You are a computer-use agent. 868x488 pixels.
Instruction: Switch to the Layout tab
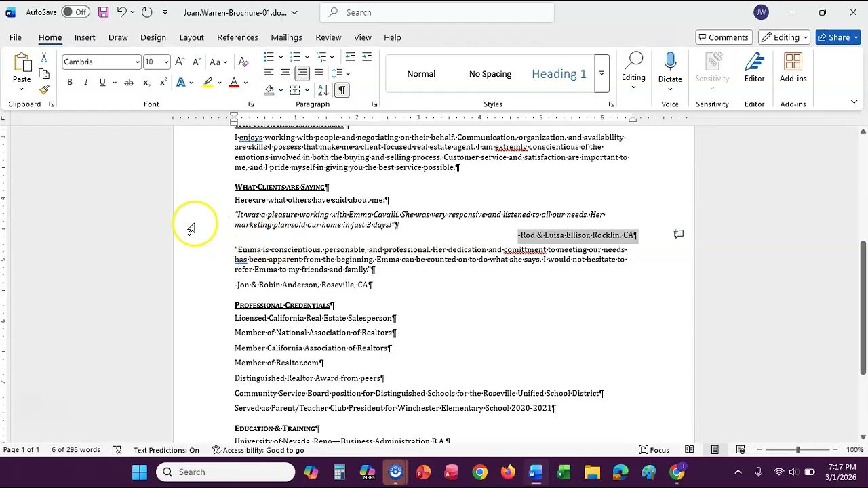pyautogui.click(x=191, y=37)
